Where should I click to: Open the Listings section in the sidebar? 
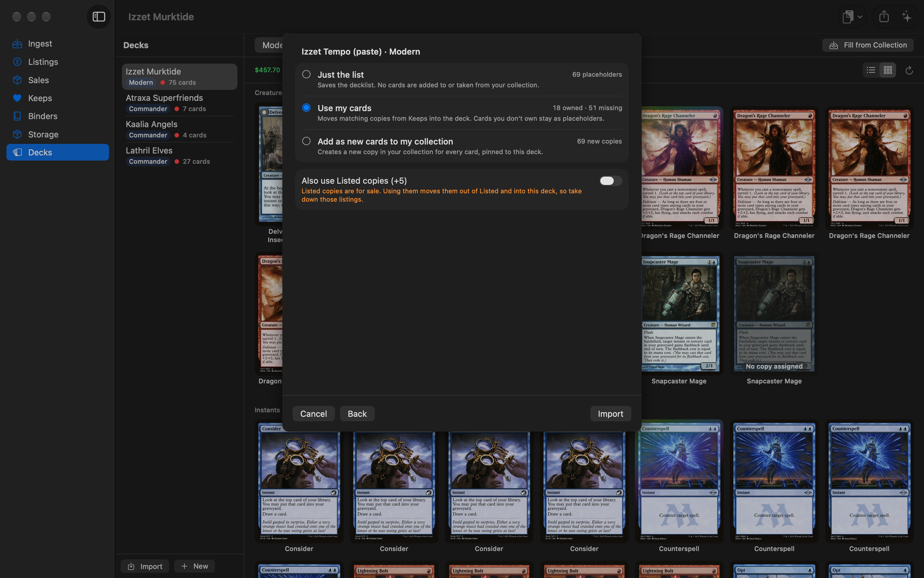[58, 62]
